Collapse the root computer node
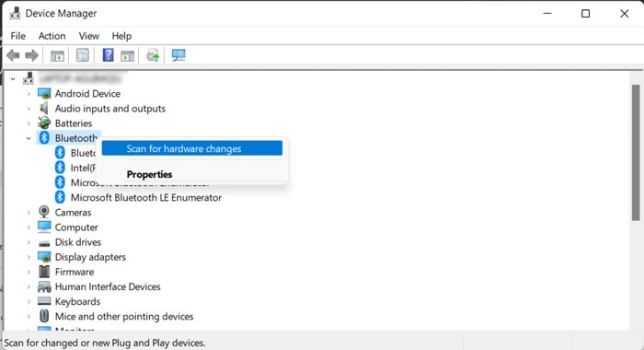 point(13,78)
